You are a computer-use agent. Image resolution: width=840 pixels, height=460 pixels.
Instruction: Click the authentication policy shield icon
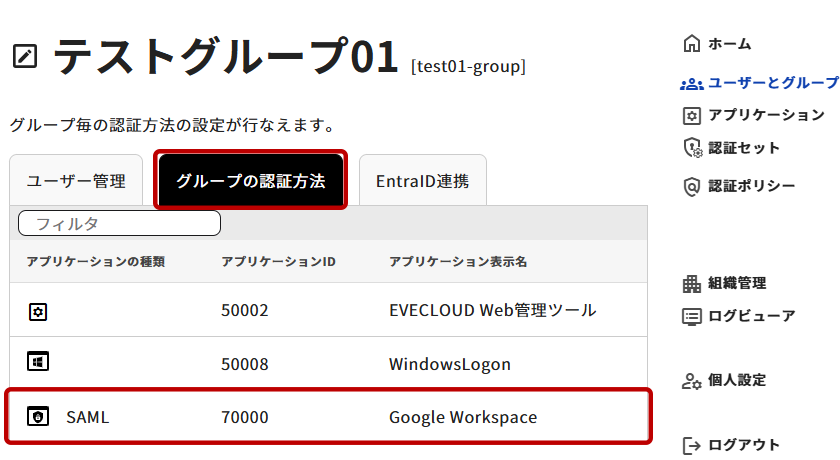click(x=691, y=186)
